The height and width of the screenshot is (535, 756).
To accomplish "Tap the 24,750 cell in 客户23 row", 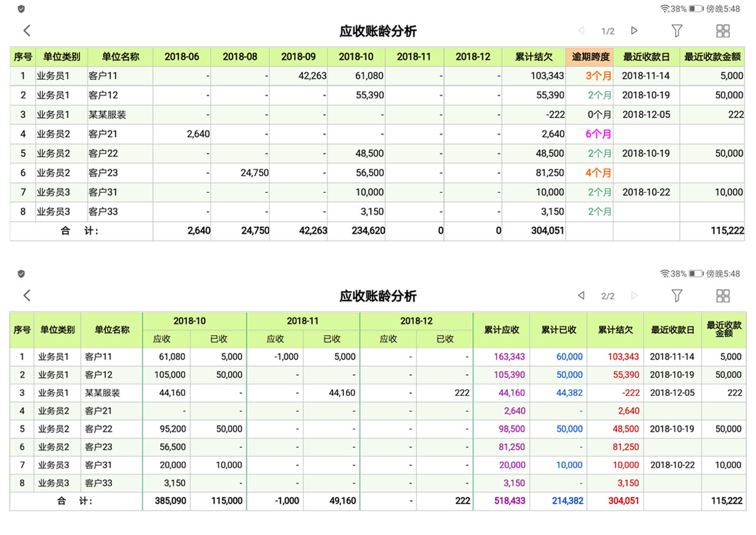I will [x=254, y=172].
